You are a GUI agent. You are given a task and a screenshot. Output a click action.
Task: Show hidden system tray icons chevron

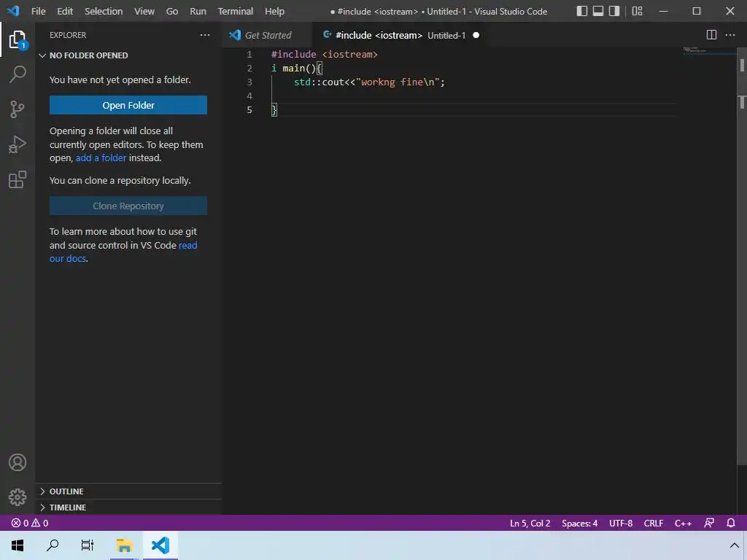tap(734, 545)
